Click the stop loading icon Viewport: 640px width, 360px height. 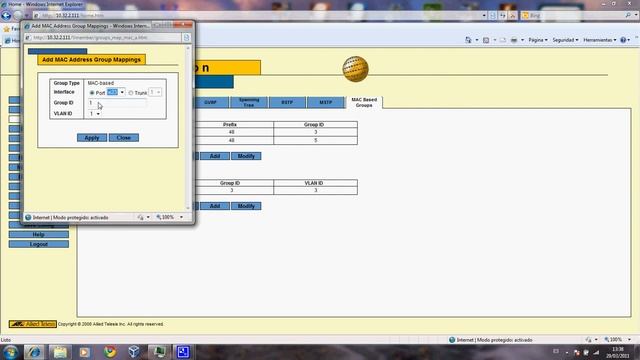coord(513,16)
